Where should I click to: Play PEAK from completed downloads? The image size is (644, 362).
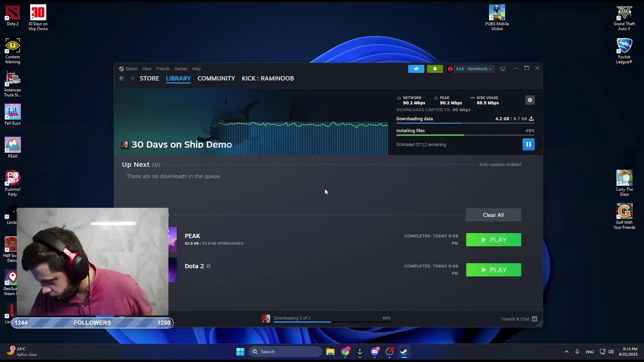pos(494,240)
